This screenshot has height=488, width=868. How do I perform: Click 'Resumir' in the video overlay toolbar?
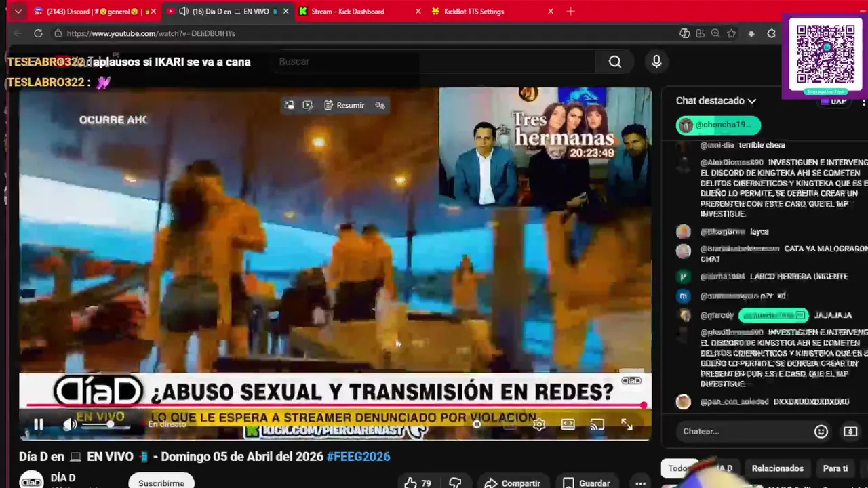pyautogui.click(x=344, y=105)
